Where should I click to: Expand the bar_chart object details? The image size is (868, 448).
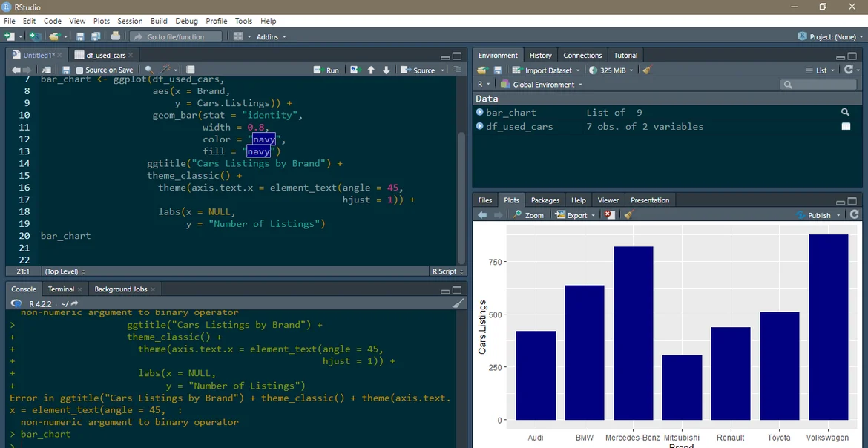pyautogui.click(x=480, y=113)
